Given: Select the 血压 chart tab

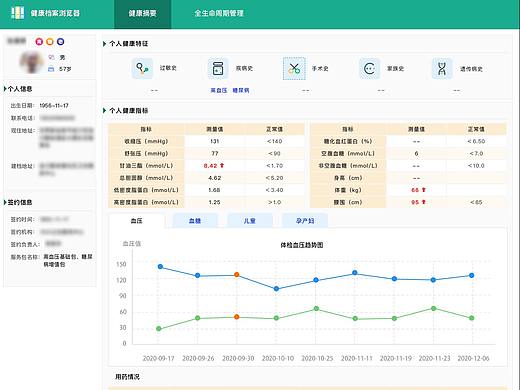Looking at the screenshot, I should (x=136, y=221).
